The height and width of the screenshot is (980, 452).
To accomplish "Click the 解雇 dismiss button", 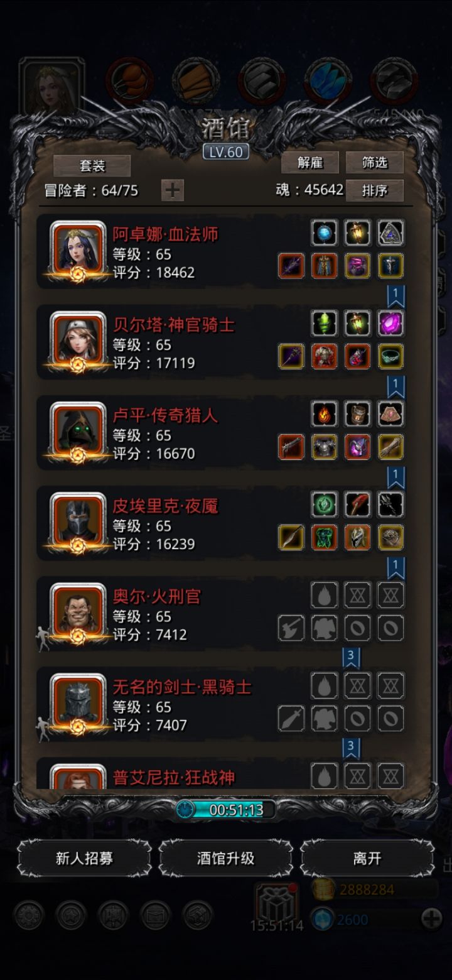I will pos(310,163).
